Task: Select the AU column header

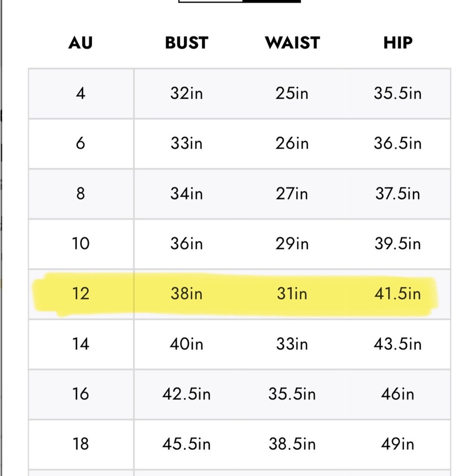Action: click(80, 43)
